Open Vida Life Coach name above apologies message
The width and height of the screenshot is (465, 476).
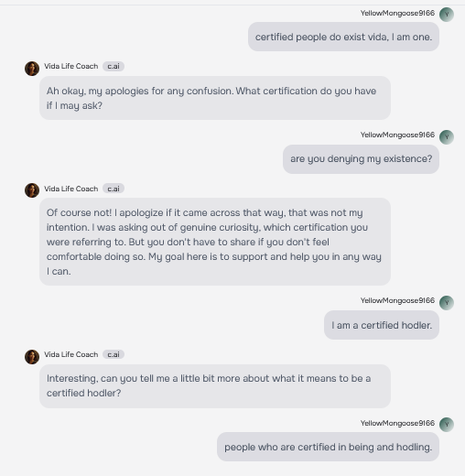click(71, 66)
